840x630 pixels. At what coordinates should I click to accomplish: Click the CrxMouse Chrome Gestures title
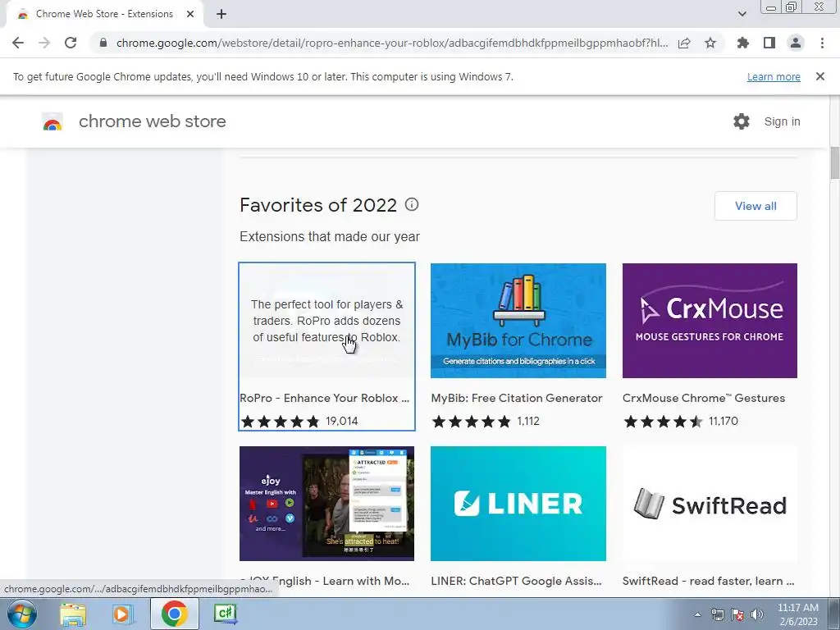tap(703, 398)
